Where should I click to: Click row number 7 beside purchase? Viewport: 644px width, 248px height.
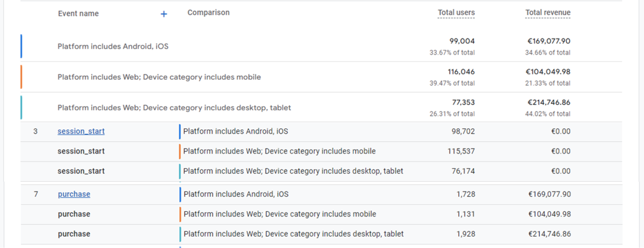pos(36,194)
